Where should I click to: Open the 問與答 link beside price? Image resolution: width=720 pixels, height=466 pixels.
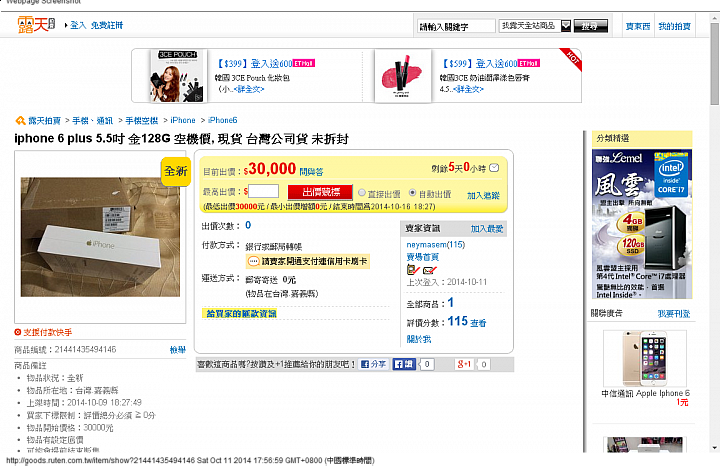[311, 172]
